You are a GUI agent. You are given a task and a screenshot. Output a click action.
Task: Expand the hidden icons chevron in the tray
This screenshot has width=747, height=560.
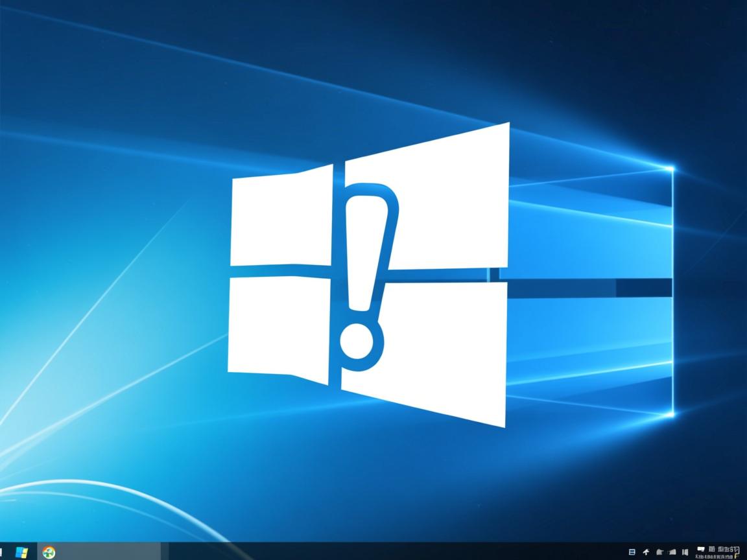point(646,552)
